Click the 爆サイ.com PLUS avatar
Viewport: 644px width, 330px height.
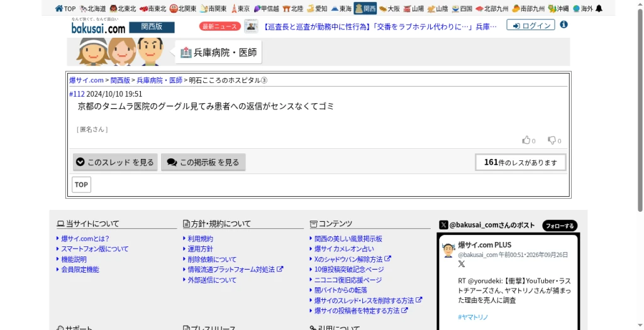[448, 250]
